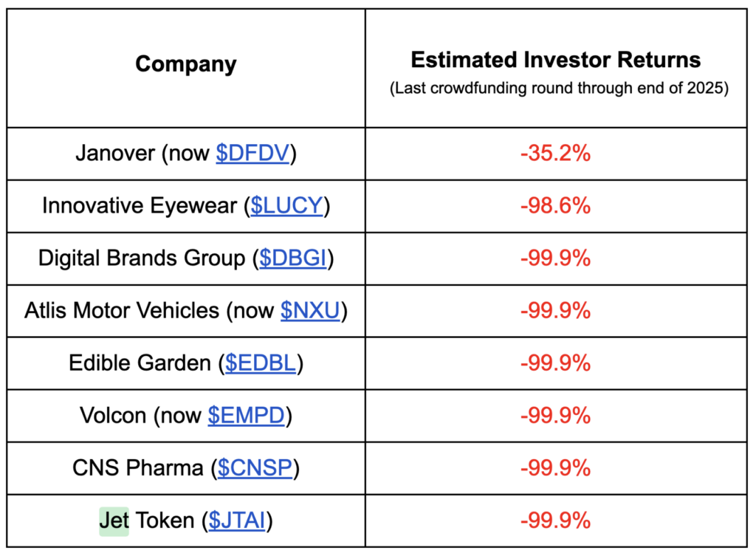Open the $NXU ticker link
The height and width of the screenshot is (556, 756).
pyautogui.click(x=310, y=310)
